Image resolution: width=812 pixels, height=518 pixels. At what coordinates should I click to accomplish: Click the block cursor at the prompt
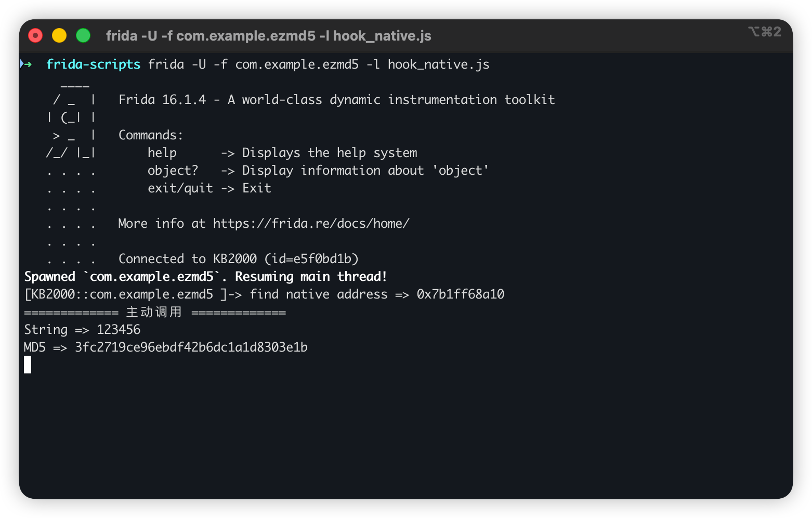[x=28, y=365]
